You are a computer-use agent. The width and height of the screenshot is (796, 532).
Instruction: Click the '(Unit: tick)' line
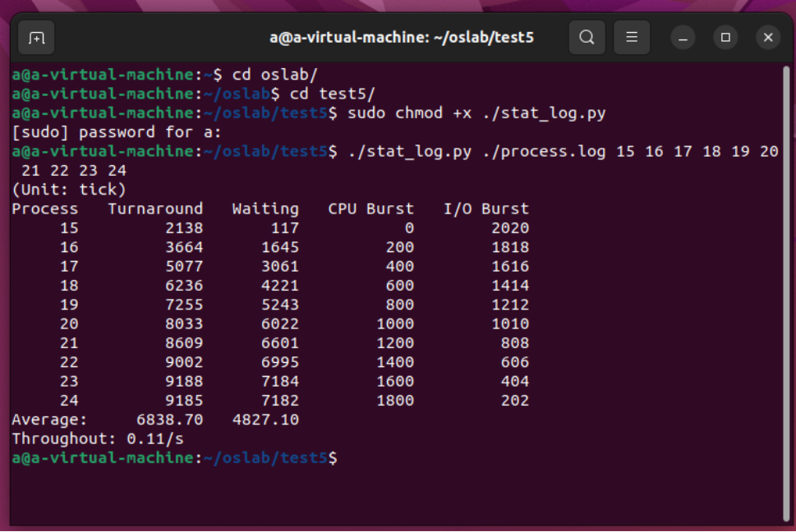point(69,190)
